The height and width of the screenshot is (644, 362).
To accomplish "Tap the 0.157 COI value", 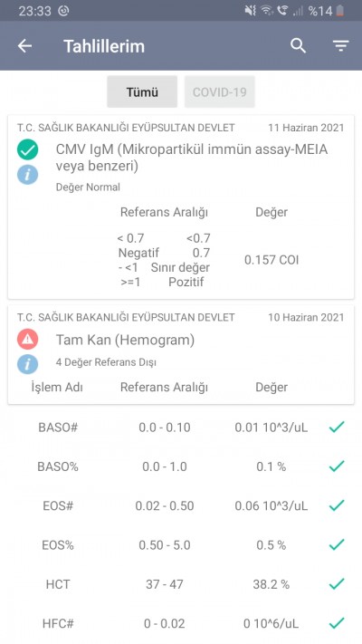I will (271, 260).
